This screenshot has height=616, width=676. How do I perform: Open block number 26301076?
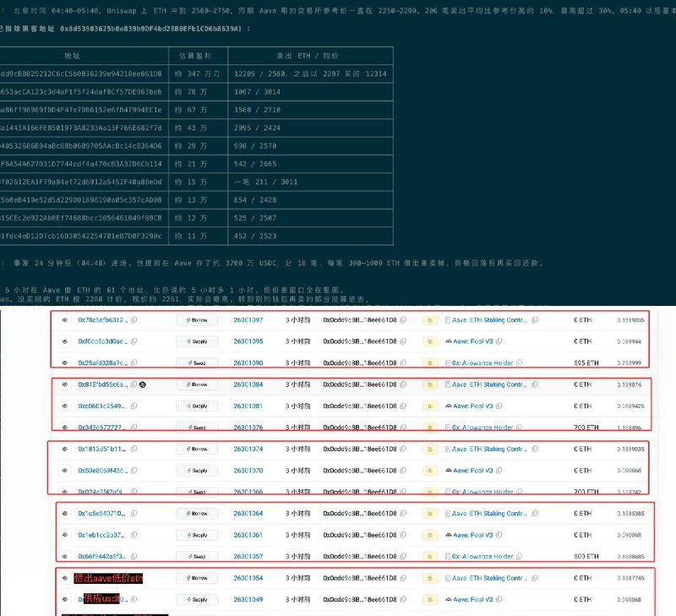pyautogui.click(x=248, y=428)
